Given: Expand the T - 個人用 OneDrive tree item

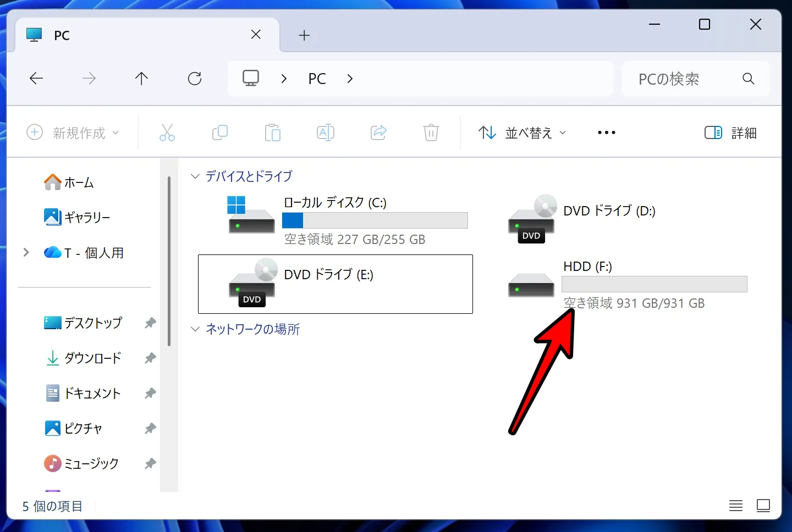Looking at the screenshot, I should (x=25, y=252).
